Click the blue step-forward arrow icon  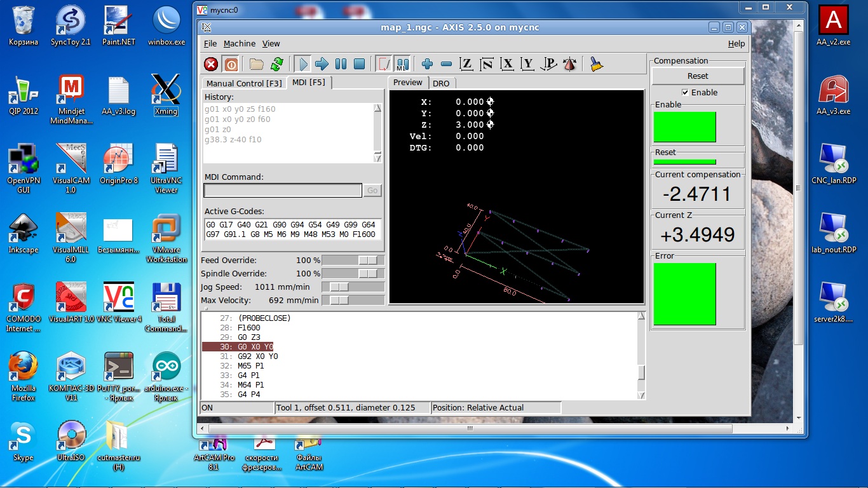coord(322,64)
